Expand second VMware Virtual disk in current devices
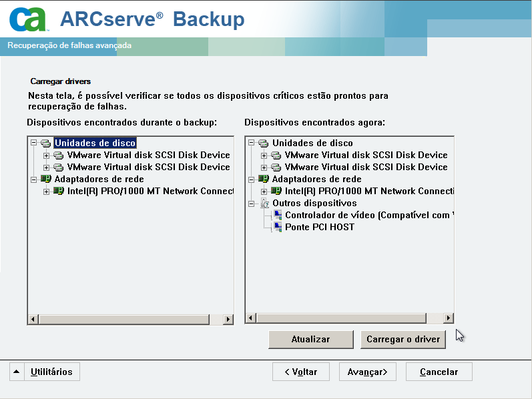 tap(264, 167)
